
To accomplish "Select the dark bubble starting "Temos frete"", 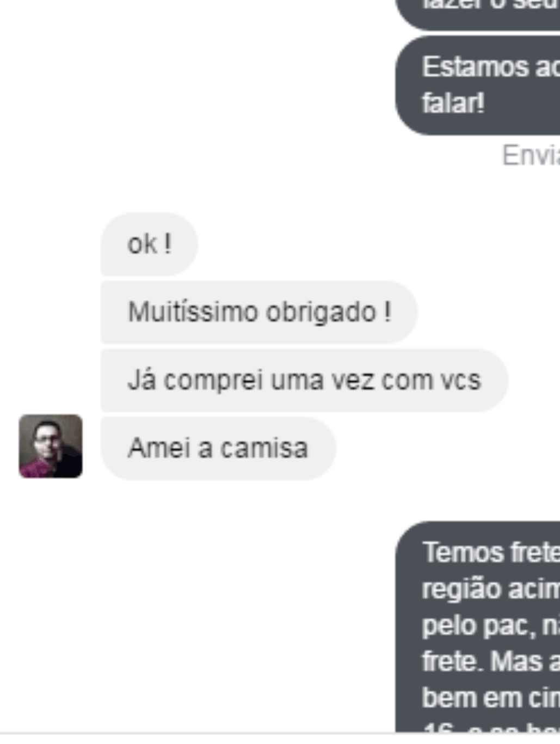I will (x=478, y=626).
